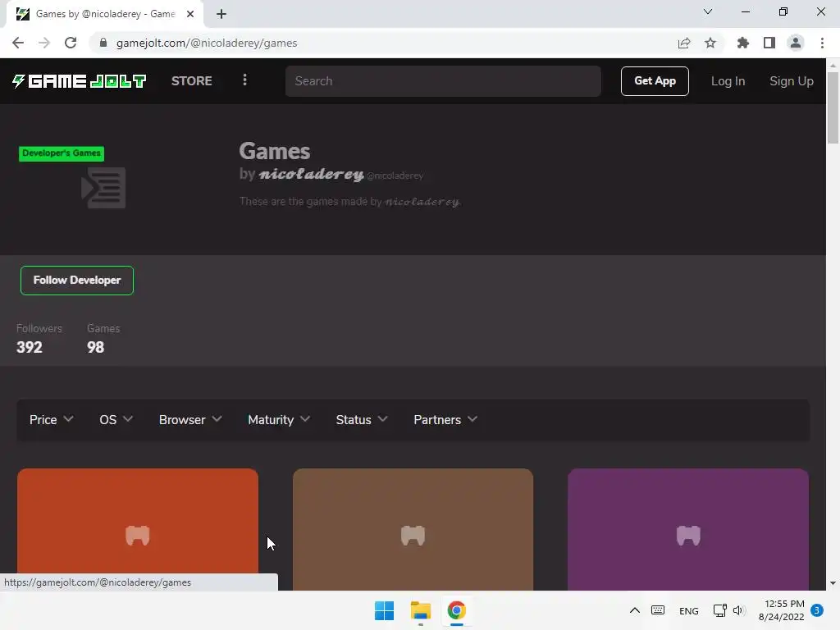
Task: Open Windows Start menu
Action: pos(384,610)
